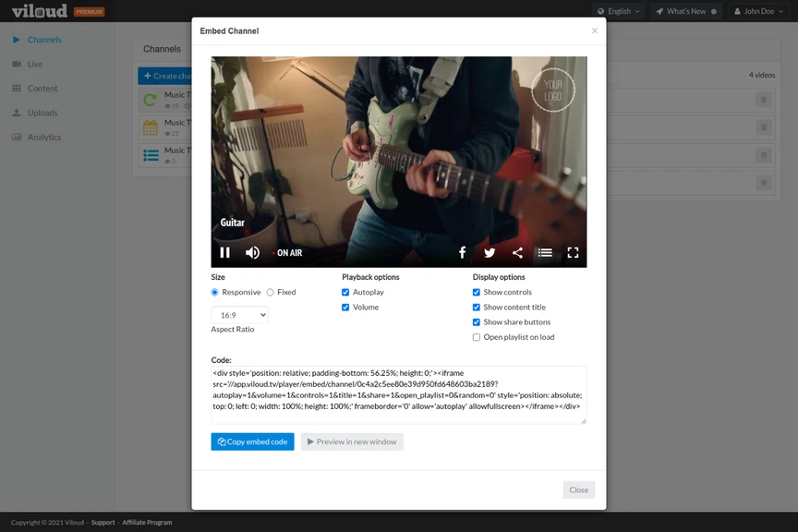Open the player playlist icon

click(545, 251)
